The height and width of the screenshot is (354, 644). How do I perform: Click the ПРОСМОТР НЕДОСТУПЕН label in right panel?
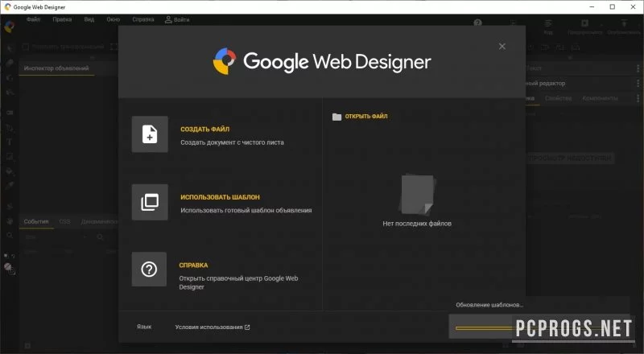pos(570,158)
